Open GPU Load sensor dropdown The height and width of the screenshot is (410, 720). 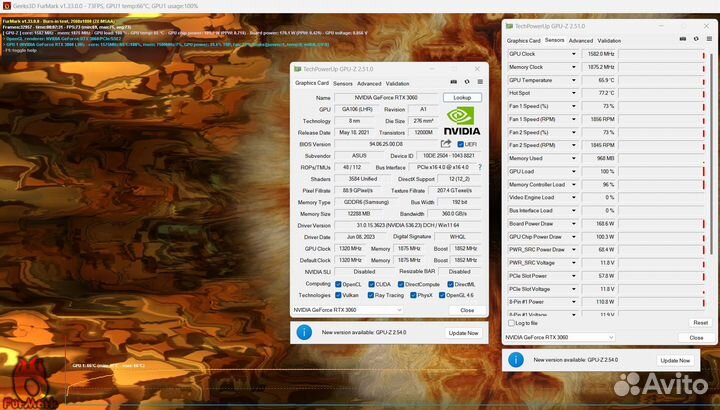pyautogui.click(x=574, y=171)
